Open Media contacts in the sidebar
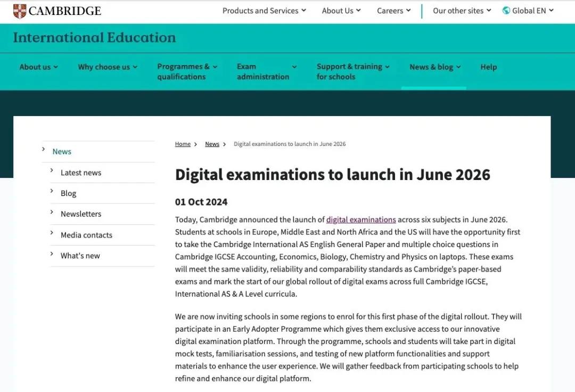The image size is (575, 392). pyautogui.click(x=86, y=235)
